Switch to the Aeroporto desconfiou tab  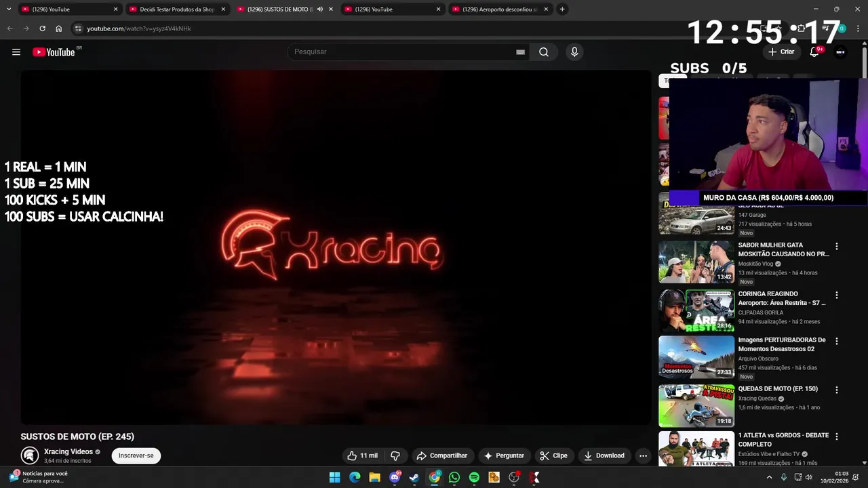500,9
